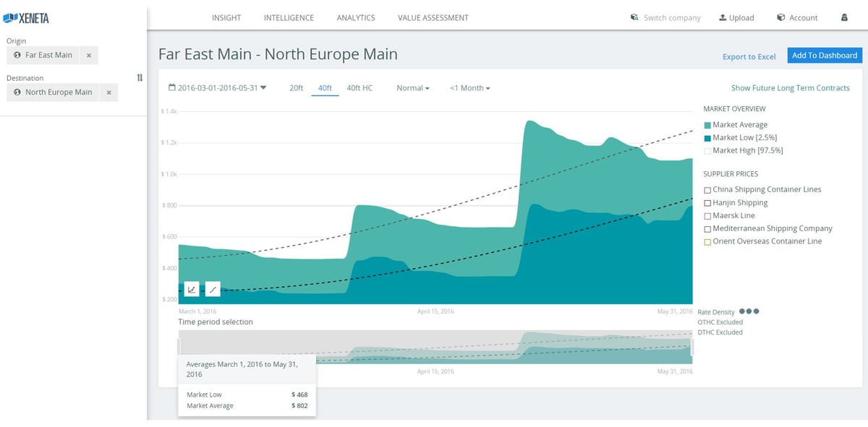Click the Origin label
Image resolution: width=868 pixels, height=427 pixels.
tap(16, 41)
